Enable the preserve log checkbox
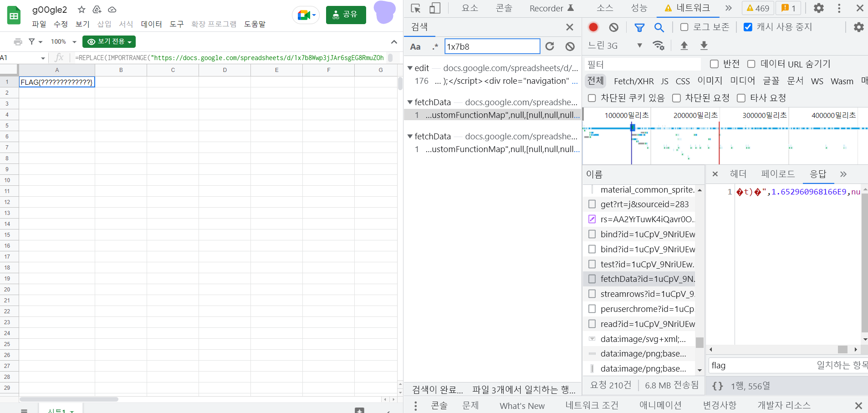The width and height of the screenshot is (868, 413). tap(684, 27)
